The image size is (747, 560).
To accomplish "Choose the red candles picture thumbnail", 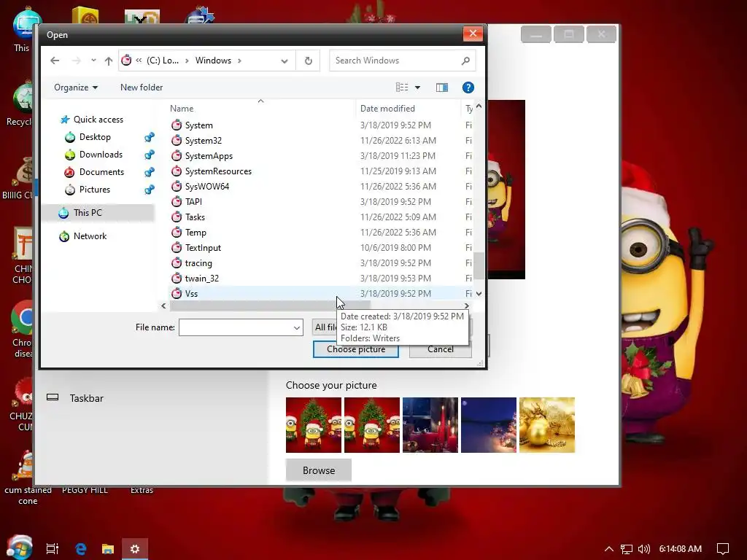I will click(x=430, y=425).
